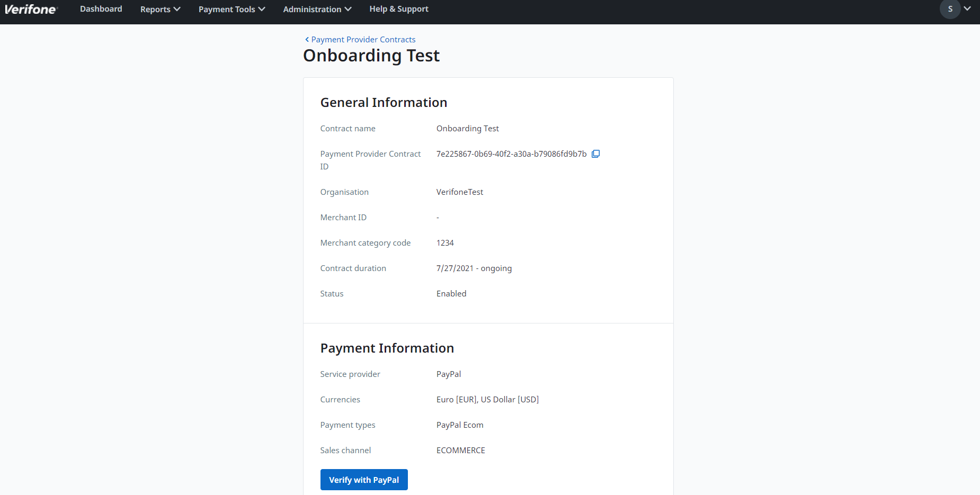Screen dimensions: 980x495
Task: Expand the account dropdown chevron
Action: coord(967,8)
